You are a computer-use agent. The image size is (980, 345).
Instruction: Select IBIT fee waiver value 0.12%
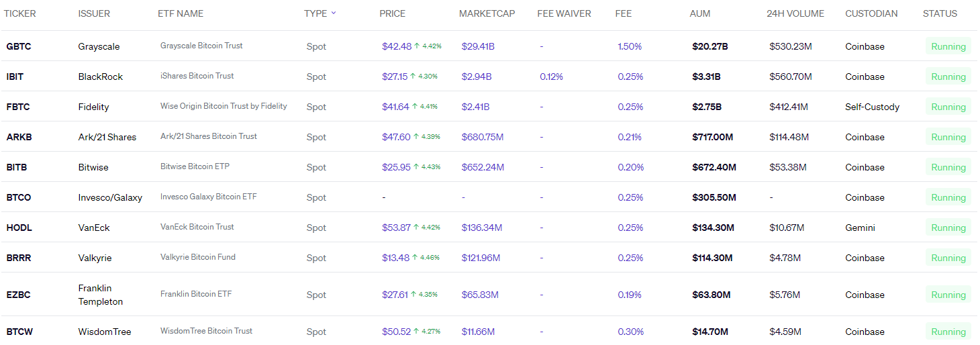pyautogui.click(x=551, y=77)
